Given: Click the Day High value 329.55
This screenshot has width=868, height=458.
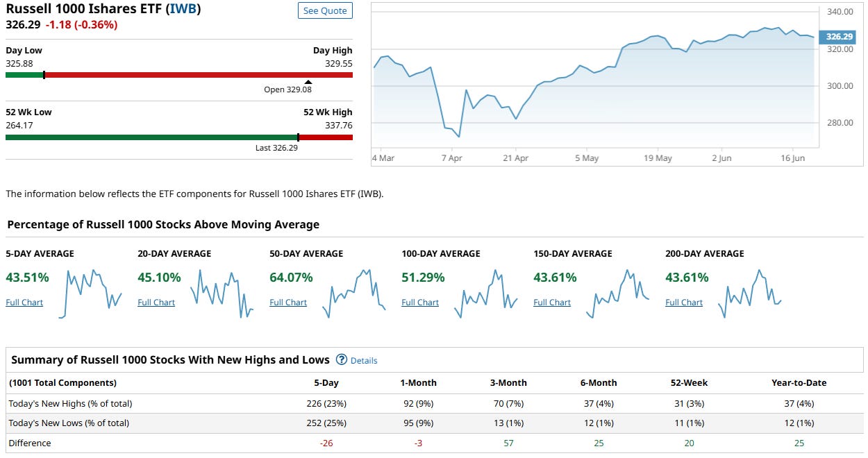Looking at the screenshot, I should click(x=339, y=63).
